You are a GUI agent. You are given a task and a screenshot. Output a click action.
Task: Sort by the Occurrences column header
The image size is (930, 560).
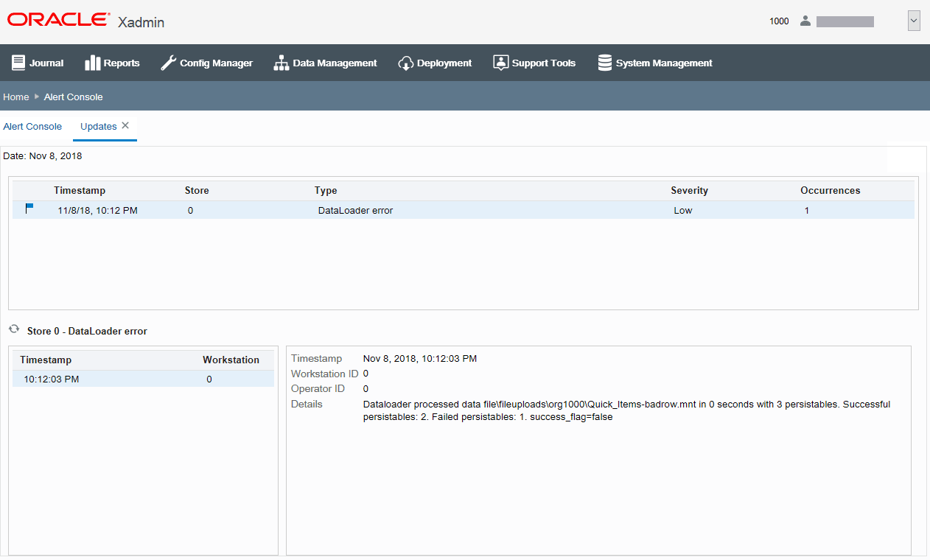point(831,190)
